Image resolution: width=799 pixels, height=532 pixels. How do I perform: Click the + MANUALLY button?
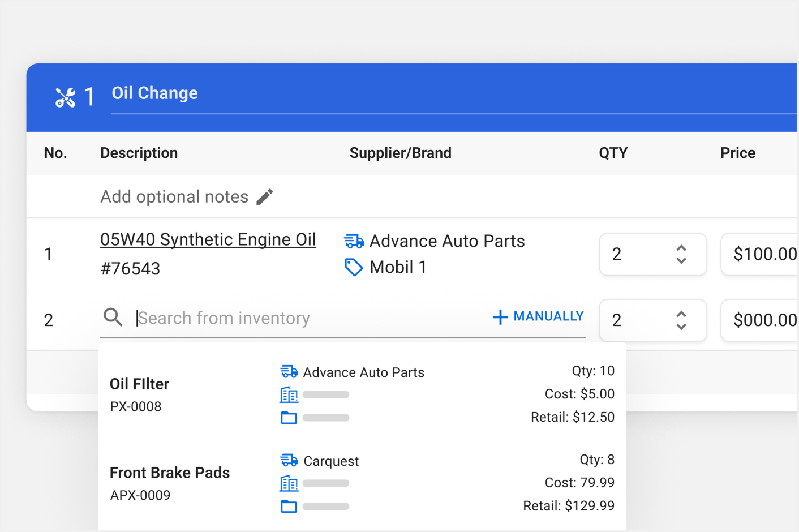coord(538,316)
